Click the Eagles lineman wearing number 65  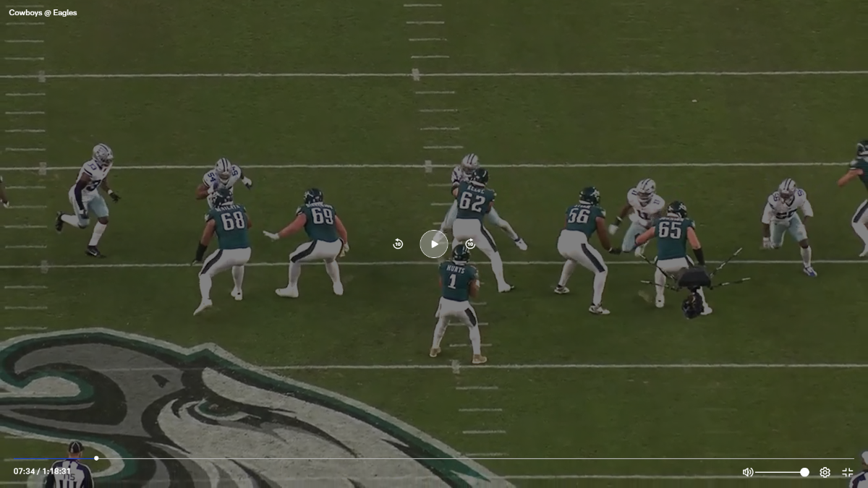(673, 239)
